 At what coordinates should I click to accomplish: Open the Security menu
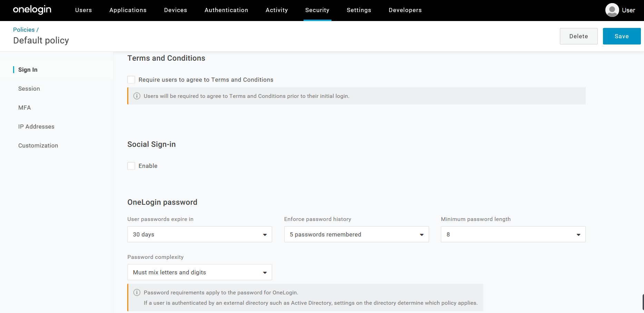point(317,10)
